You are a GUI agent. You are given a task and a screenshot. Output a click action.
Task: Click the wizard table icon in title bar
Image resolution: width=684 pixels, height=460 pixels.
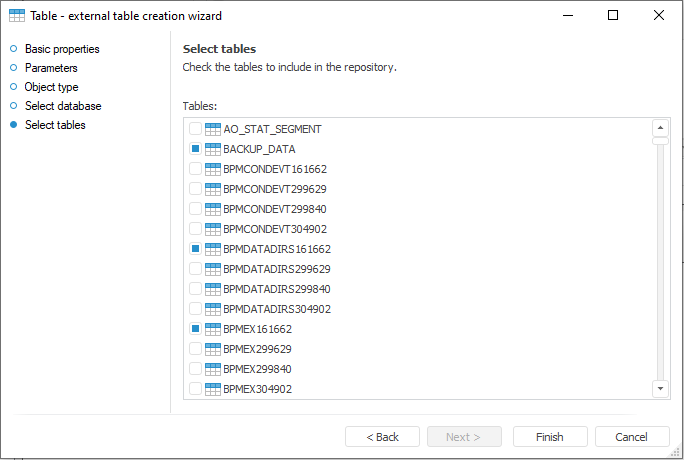[x=16, y=16]
